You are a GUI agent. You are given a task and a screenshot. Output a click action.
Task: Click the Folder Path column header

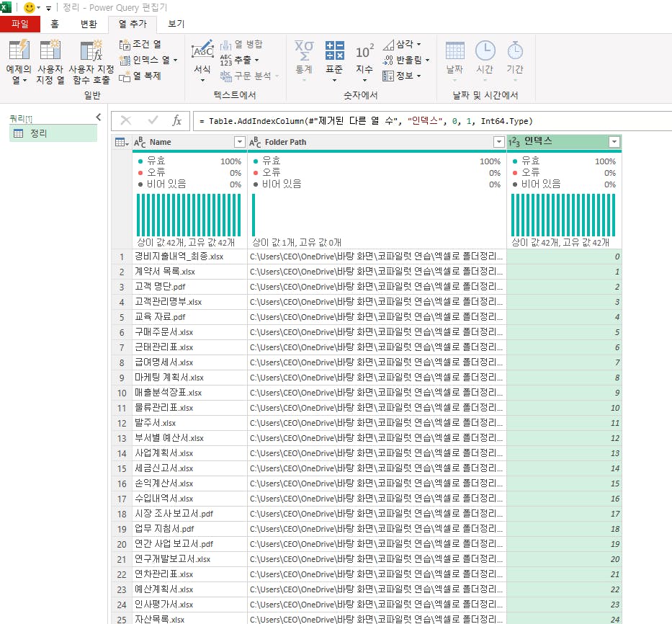377,142
